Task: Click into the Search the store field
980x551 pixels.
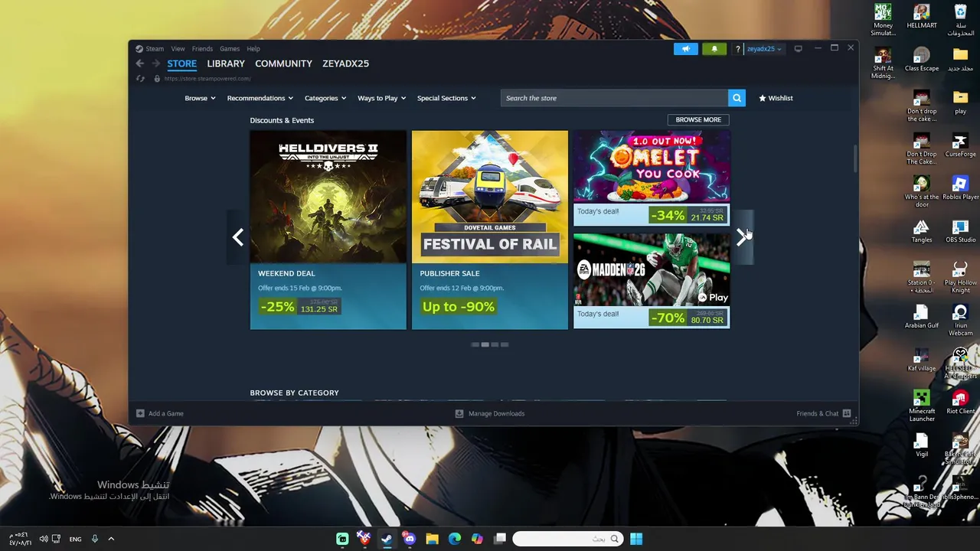Action: 615,98
